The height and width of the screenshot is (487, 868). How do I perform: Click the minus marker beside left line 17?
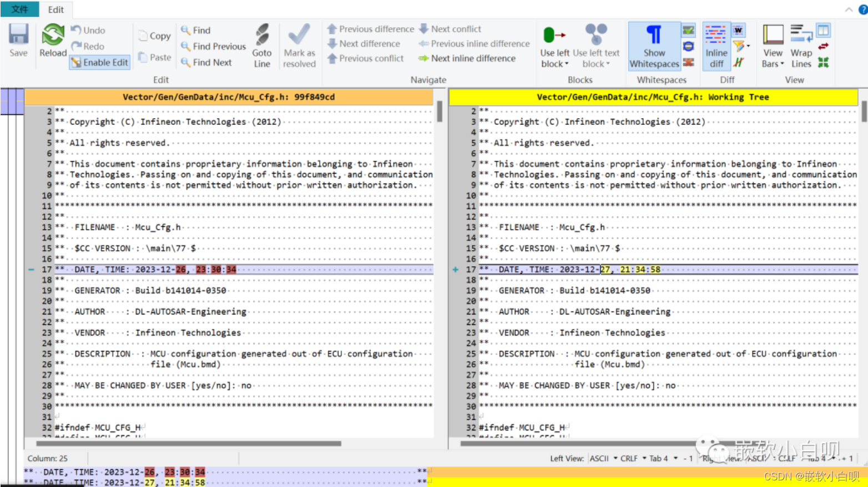tap(31, 270)
